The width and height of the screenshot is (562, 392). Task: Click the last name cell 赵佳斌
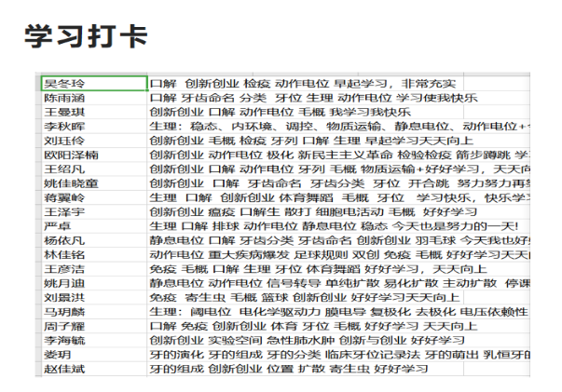[93, 369]
